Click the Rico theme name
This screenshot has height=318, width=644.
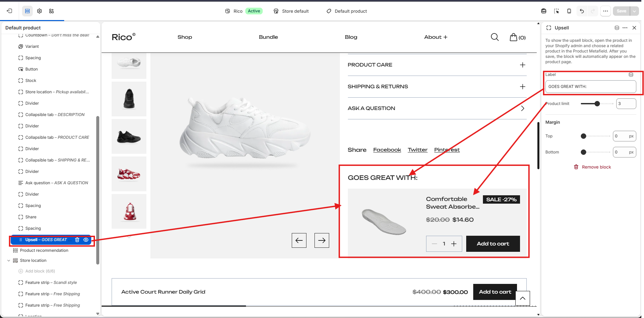coord(238,11)
